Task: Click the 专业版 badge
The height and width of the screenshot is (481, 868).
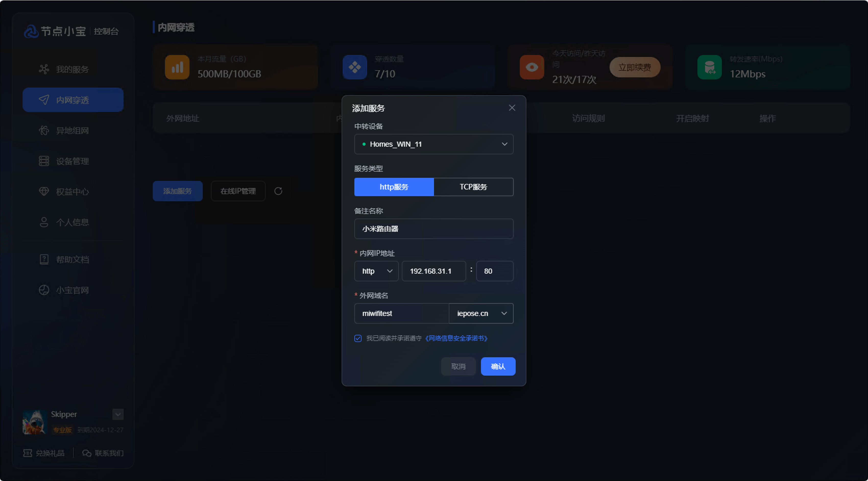Action: [62, 430]
